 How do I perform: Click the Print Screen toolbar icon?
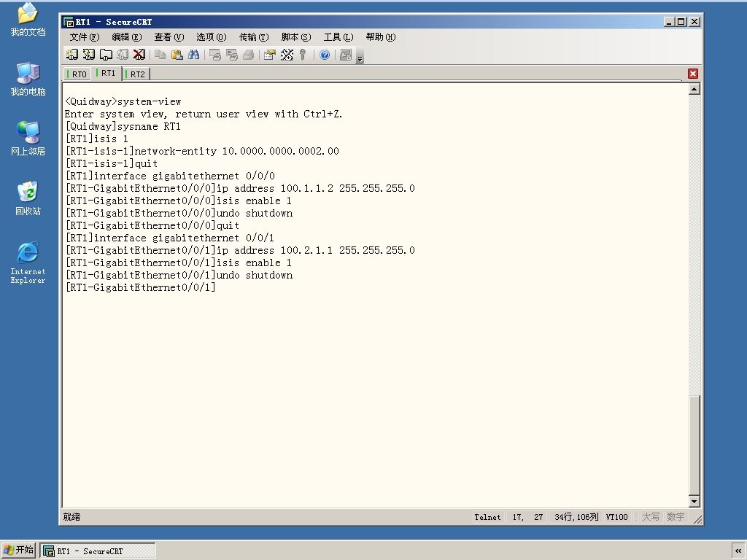(215, 55)
